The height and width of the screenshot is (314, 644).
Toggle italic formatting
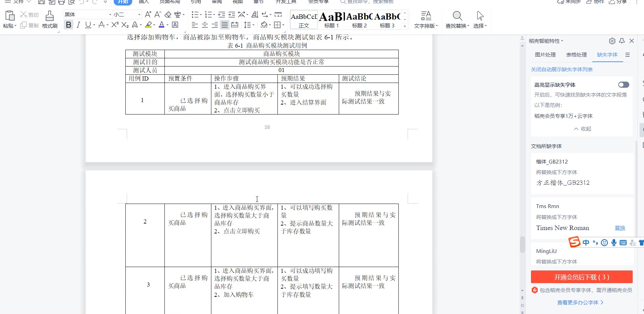click(x=78, y=25)
